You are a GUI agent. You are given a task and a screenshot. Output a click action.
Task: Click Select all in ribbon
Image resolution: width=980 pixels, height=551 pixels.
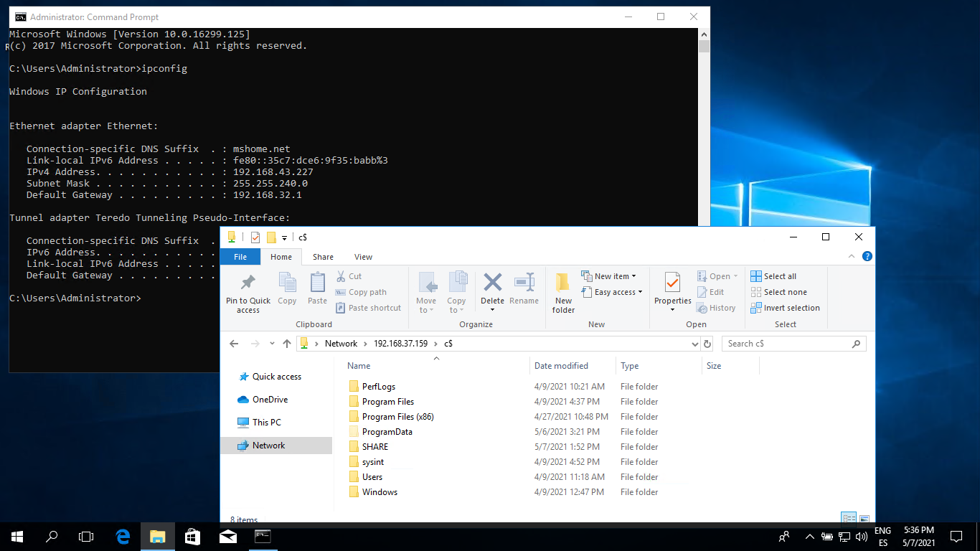[x=773, y=276]
